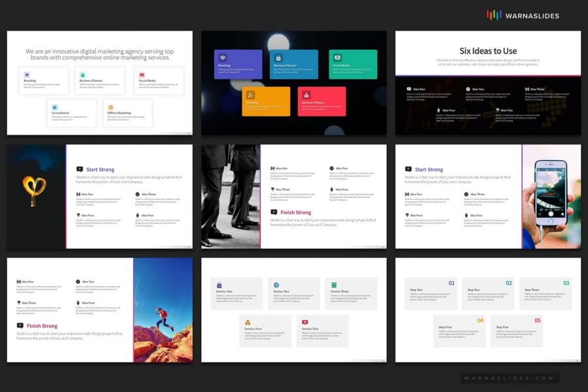Select the Idea One icon on Six Ideas slide
Viewport: 588px width, 392px height.
408,88
